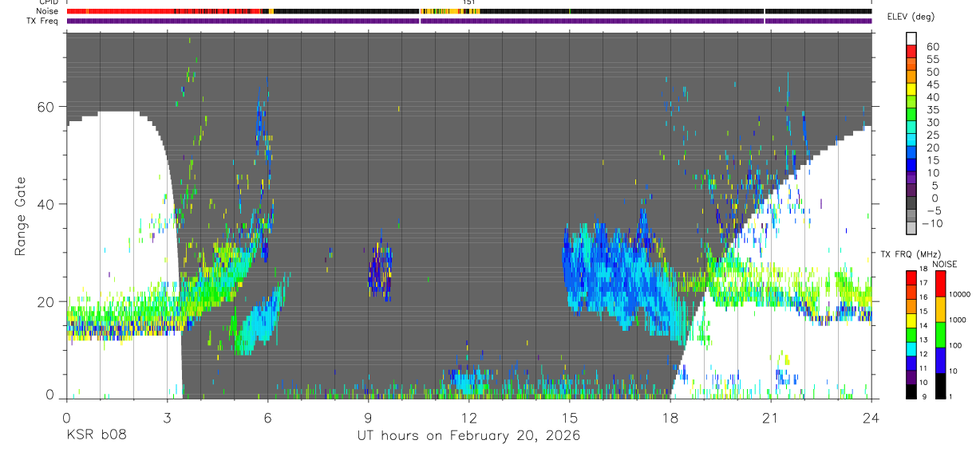Click the 'TX Freq' row label
The height and width of the screenshot is (452, 980).
43,20
